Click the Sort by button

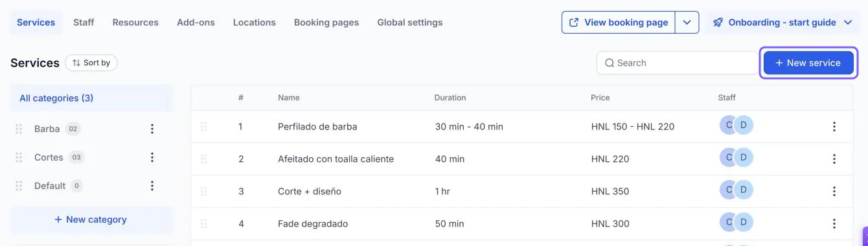91,63
